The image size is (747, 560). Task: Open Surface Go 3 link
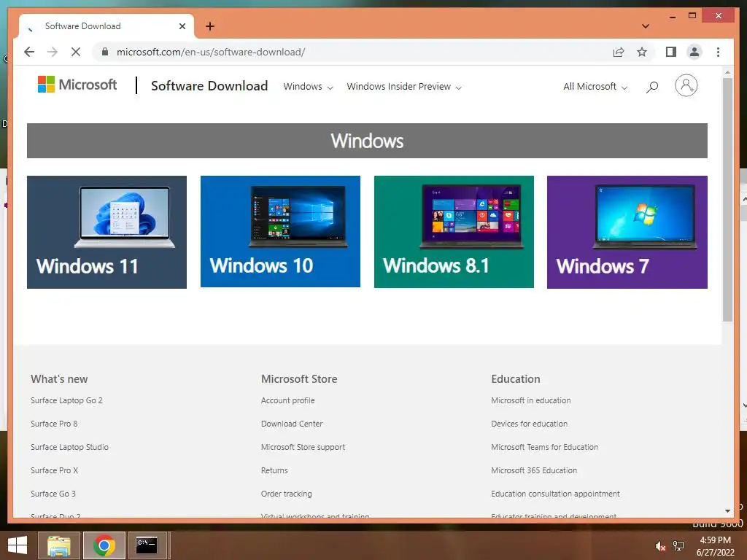tap(53, 494)
